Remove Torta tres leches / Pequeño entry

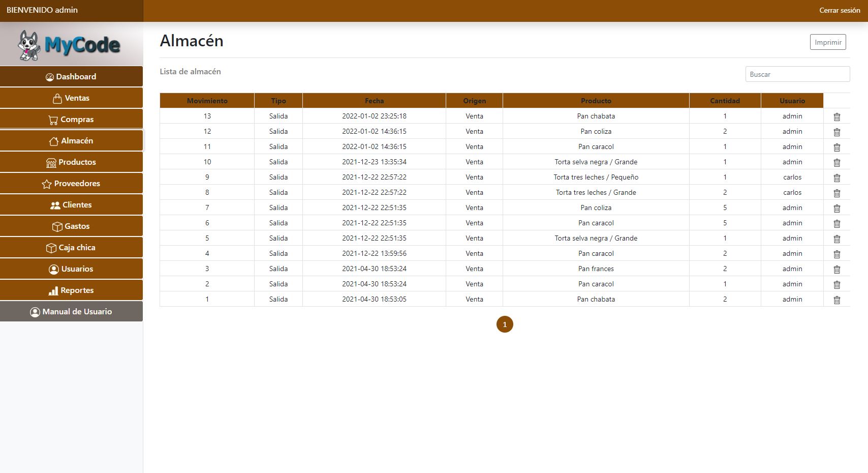coord(836,178)
